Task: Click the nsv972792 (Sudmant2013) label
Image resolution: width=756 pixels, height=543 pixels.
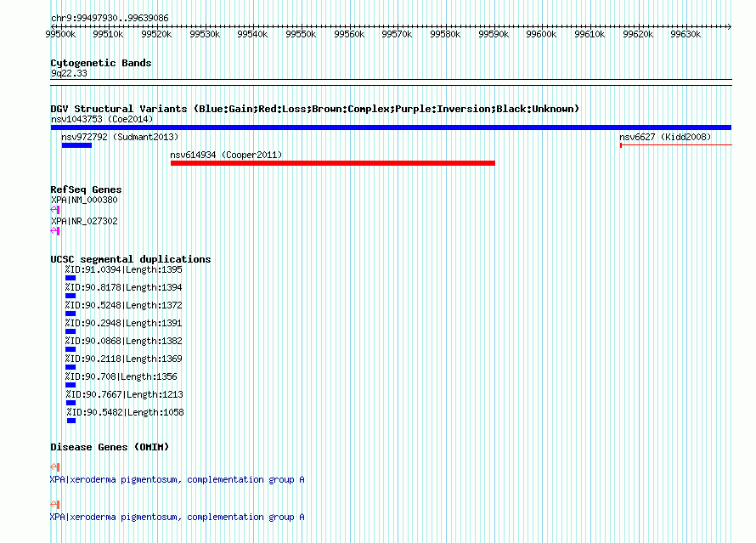Action: coord(120,137)
